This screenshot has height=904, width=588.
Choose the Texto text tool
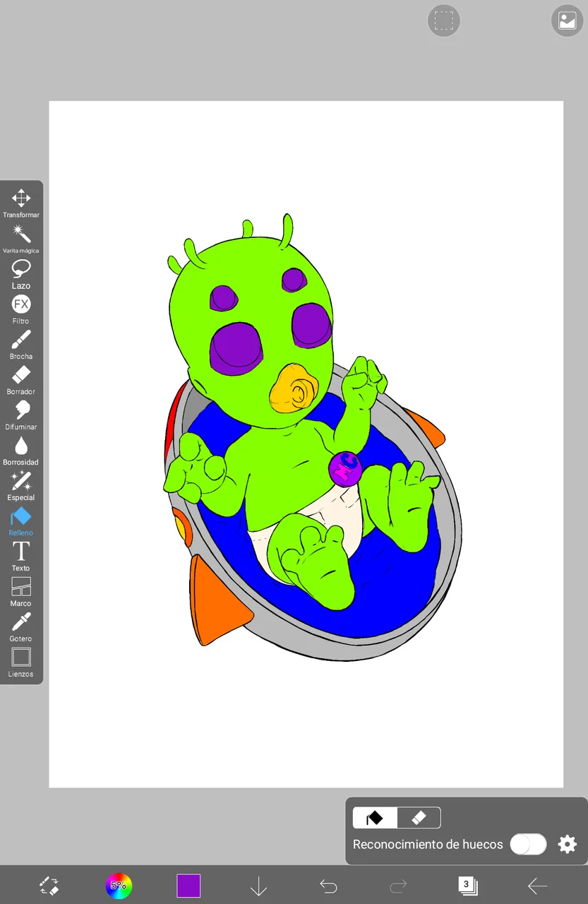[21, 557]
